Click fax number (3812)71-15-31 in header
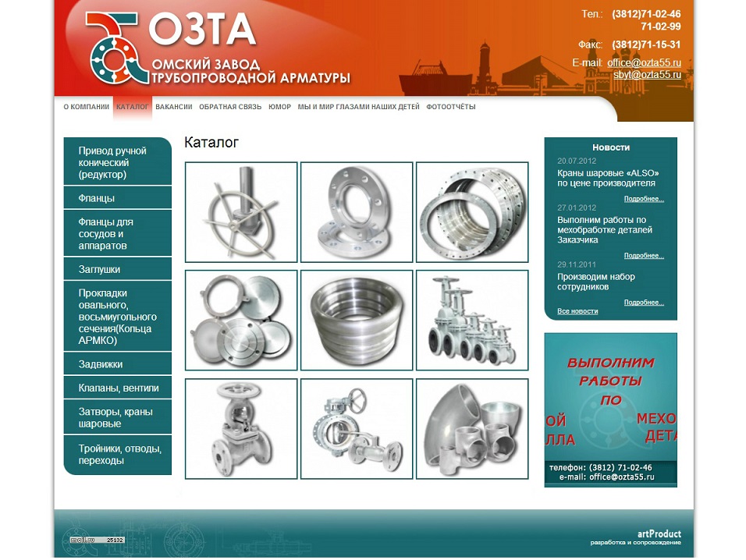 point(646,44)
